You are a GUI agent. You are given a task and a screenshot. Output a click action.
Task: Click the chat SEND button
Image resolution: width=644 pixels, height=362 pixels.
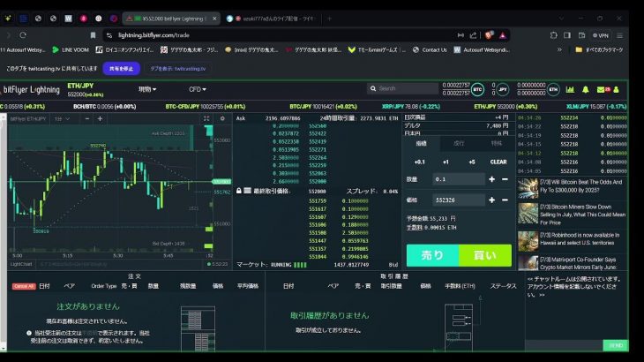[x=616, y=345]
